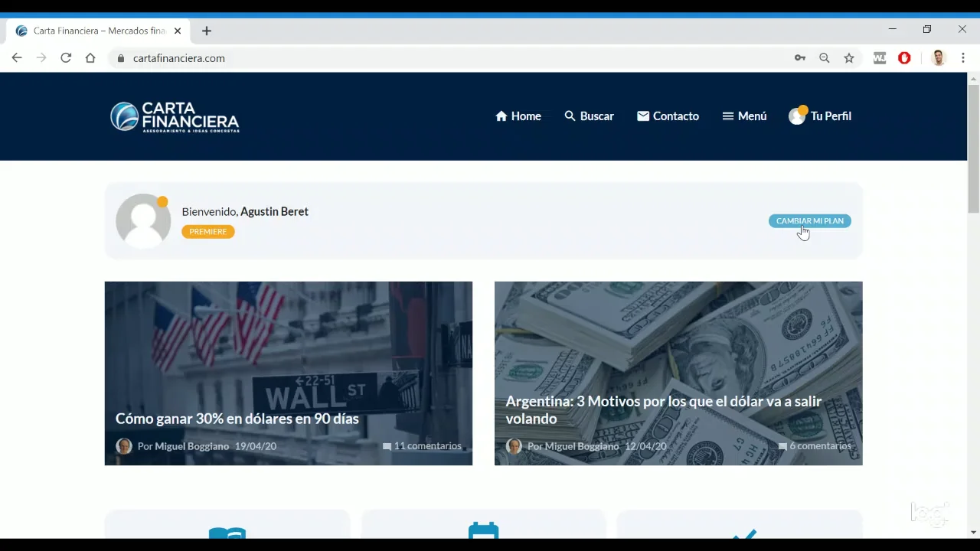Click Miguel Boggiano's avatar on the 19/04/20 article
Screen dimensions: 980x551
click(124, 446)
